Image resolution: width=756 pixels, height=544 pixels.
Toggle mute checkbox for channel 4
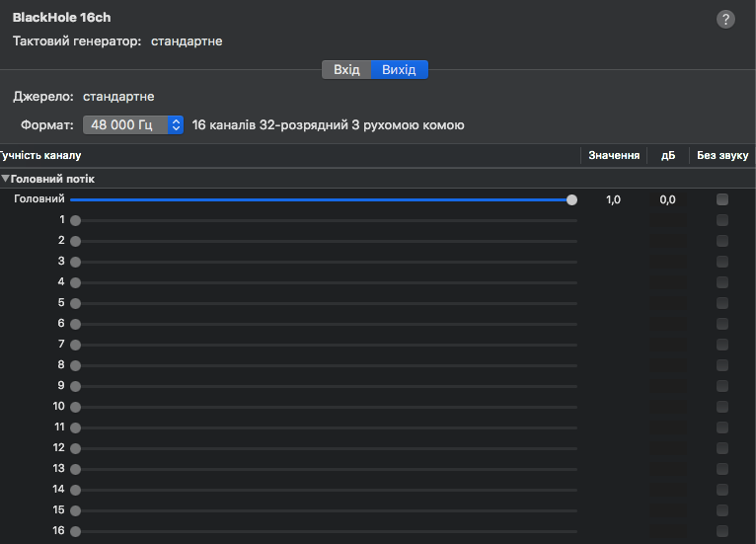pos(722,282)
